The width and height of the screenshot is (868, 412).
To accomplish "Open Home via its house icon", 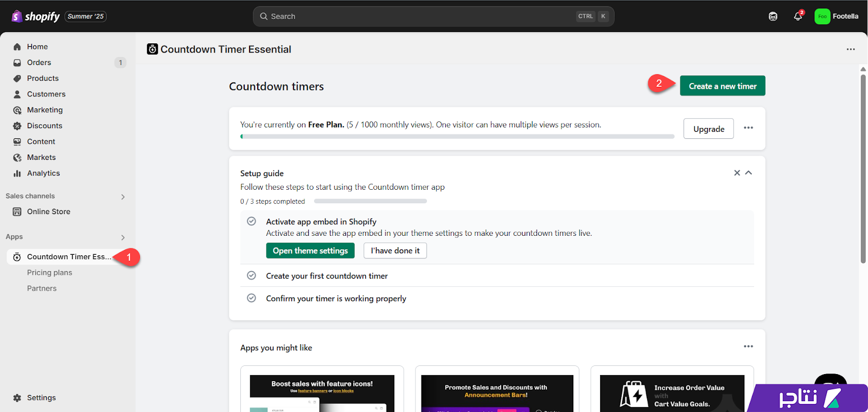I will click(17, 47).
